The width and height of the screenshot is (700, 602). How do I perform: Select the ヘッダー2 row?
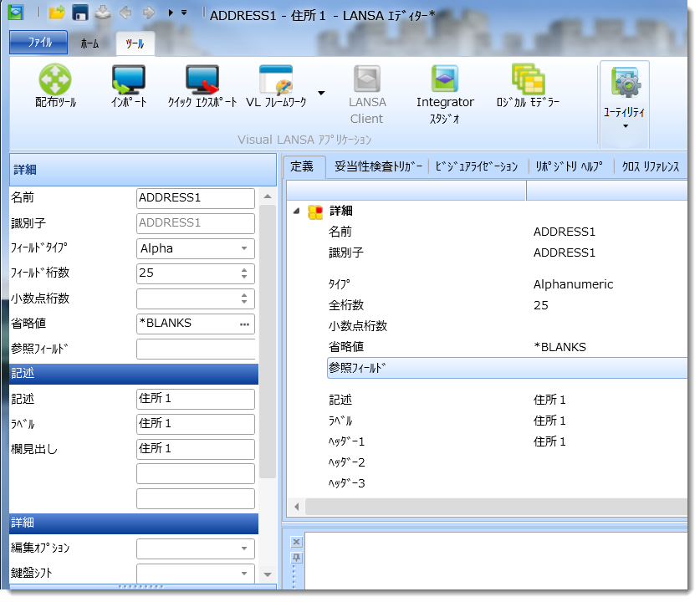click(x=508, y=462)
